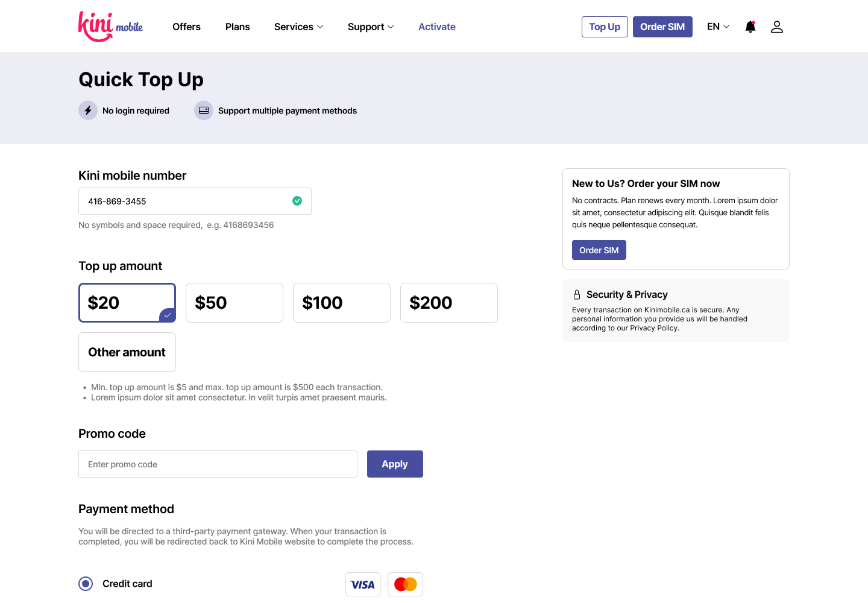868x603 pixels.
Task: Select the Credit card radio button
Action: pyautogui.click(x=86, y=584)
